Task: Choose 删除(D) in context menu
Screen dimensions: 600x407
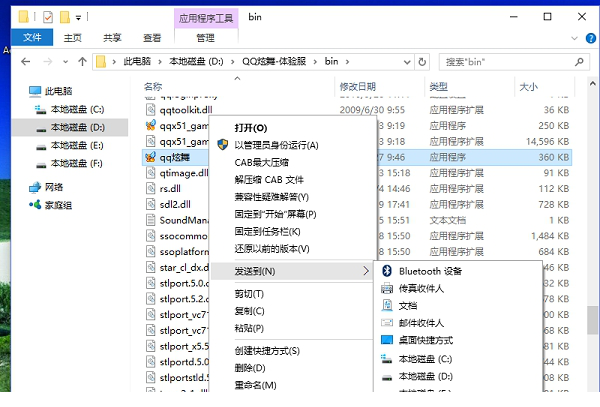Action: [293, 368]
